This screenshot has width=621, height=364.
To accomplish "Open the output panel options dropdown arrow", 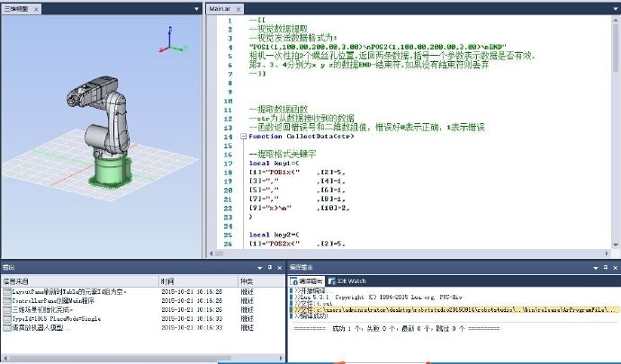I will click(x=258, y=268).
